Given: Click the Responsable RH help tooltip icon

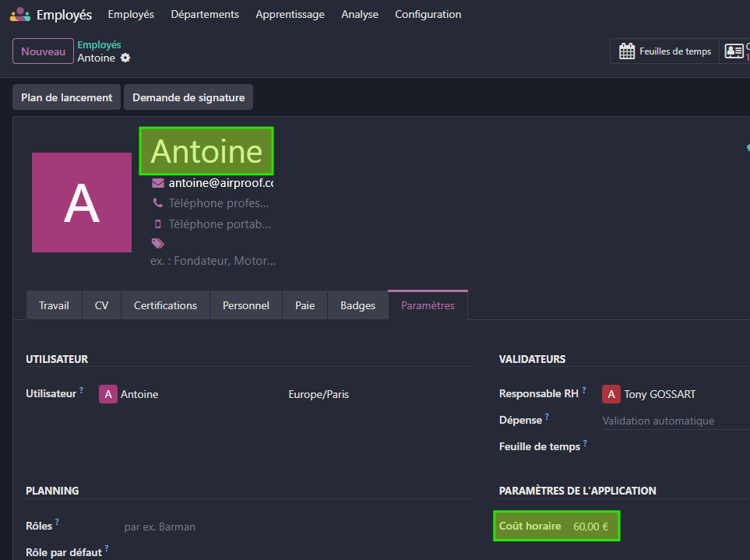Looking at the screenshot, I should pos(583,390).
